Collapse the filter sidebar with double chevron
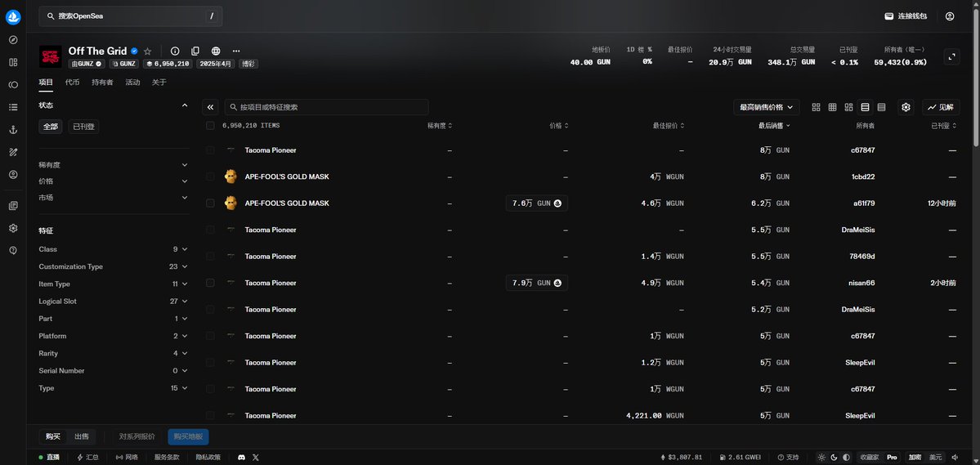The height and width of the screenshot is (465, 980). (x=211, y=108)
